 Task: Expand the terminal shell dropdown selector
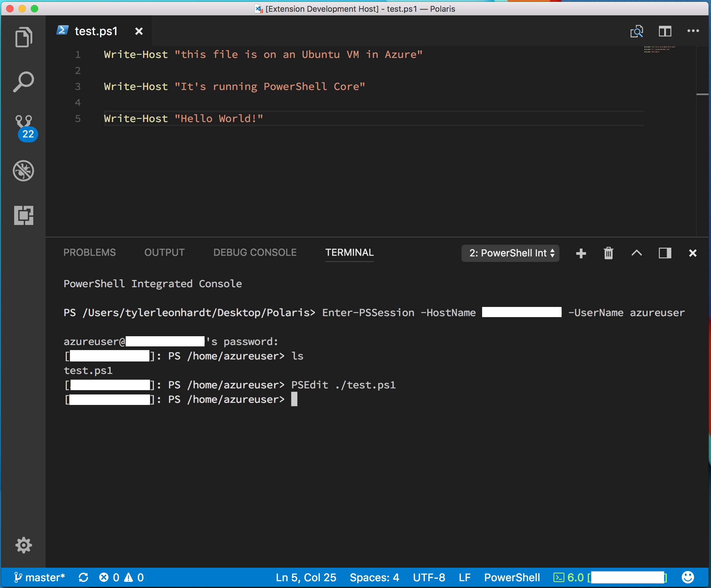[510, 253]
